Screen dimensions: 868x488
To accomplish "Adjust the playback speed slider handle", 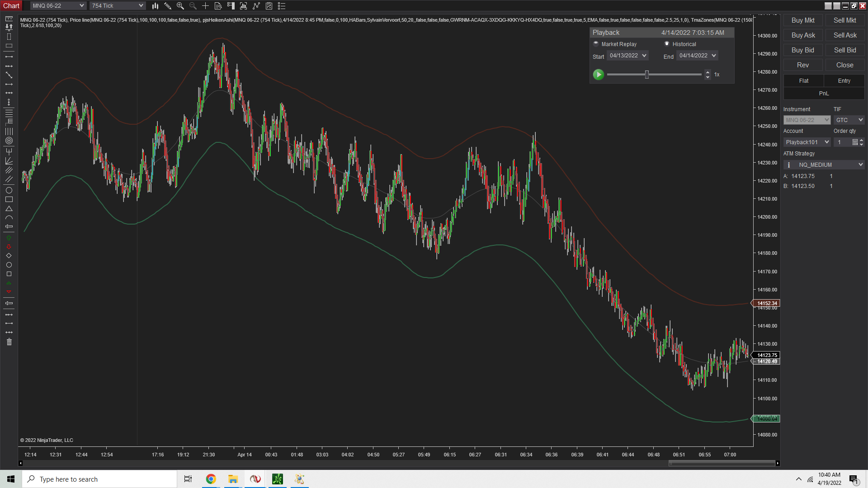I will (x=647, y=75).
